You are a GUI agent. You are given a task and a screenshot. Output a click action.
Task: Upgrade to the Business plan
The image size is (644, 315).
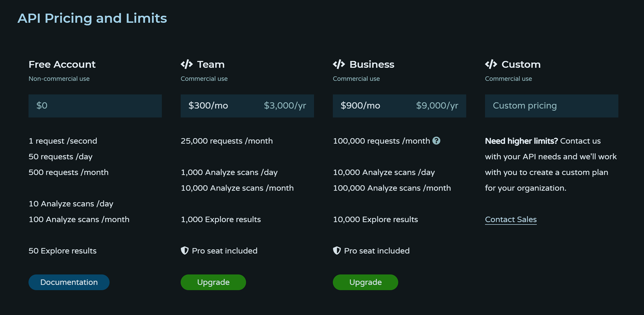(x=365, y=282)
